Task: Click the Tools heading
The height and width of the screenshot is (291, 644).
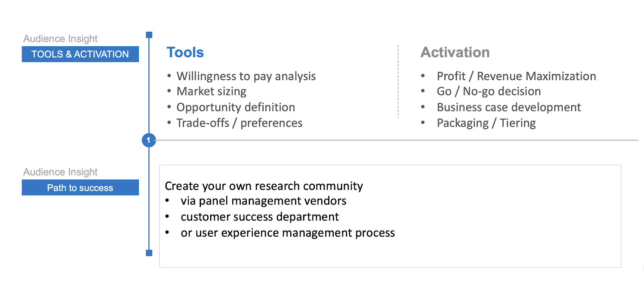Action: [x=185, y=52]
